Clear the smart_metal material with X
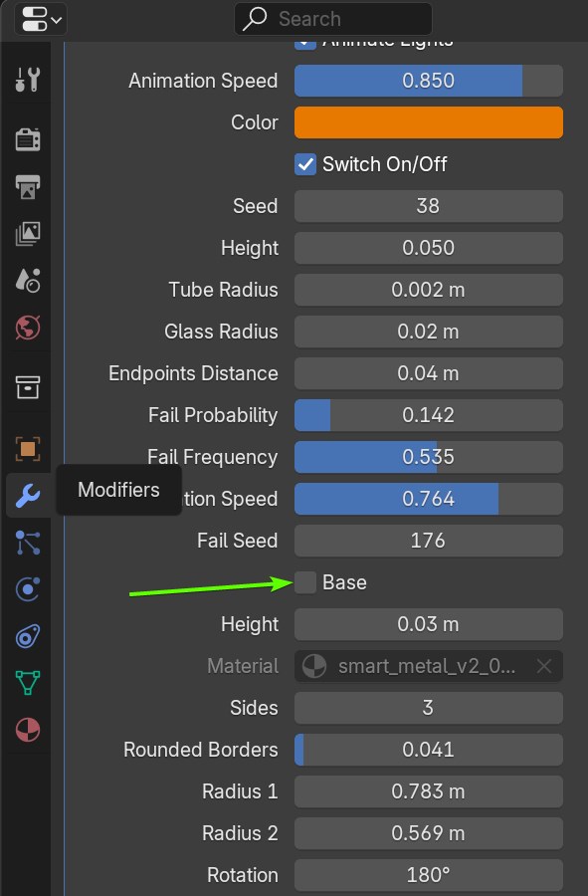Screen dimensions: 588x896 [544, 666]
